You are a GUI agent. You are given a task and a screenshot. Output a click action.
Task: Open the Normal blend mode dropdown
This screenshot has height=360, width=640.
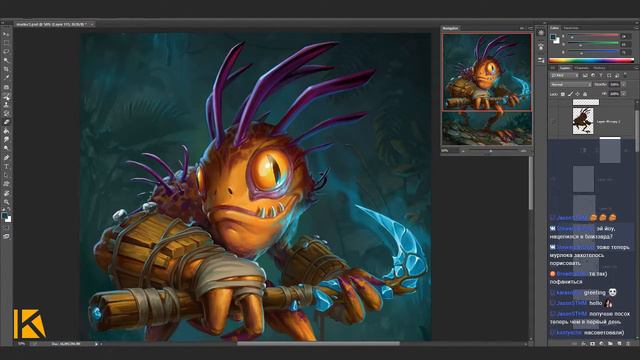point(570,84)
